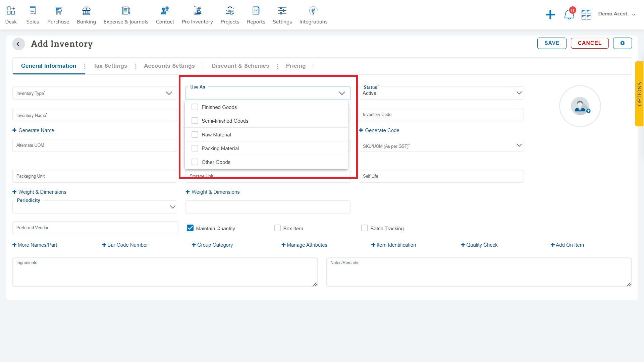
Task: Click the notifications bell icon
Action: [569, 14]
